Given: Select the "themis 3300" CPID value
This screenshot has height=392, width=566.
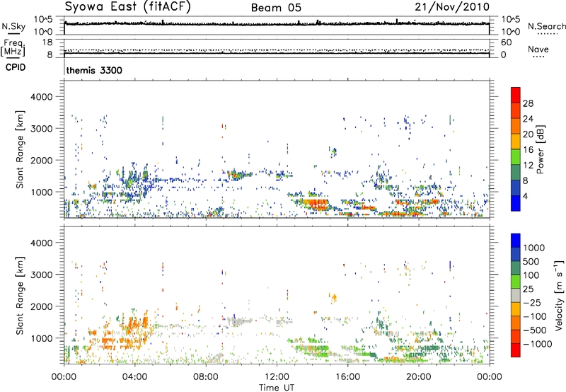Looking at the screenshot, I should (94, 70).
